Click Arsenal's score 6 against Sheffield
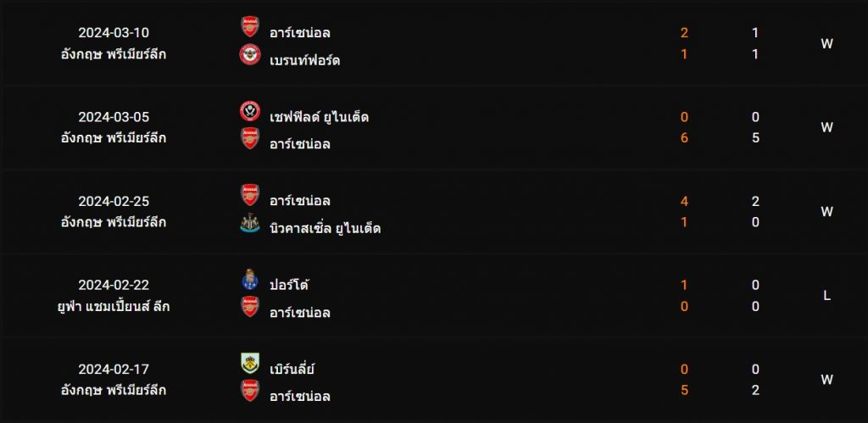This screenshot has height=423, width=868. (684, 138)
